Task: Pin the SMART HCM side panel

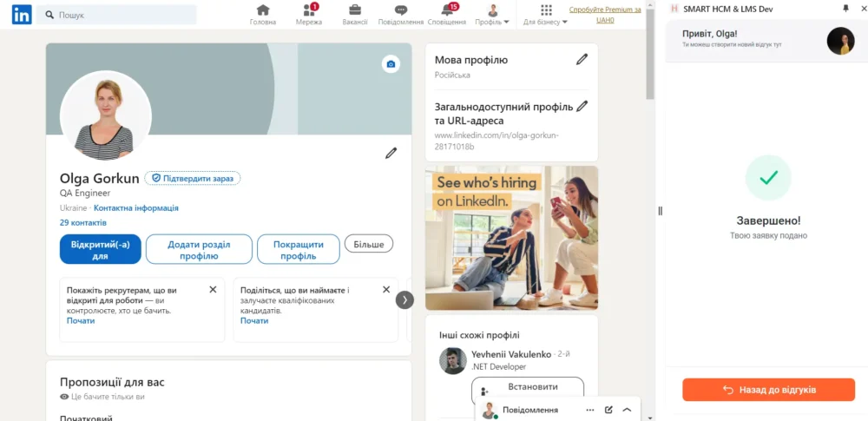Action: [846, 9]
